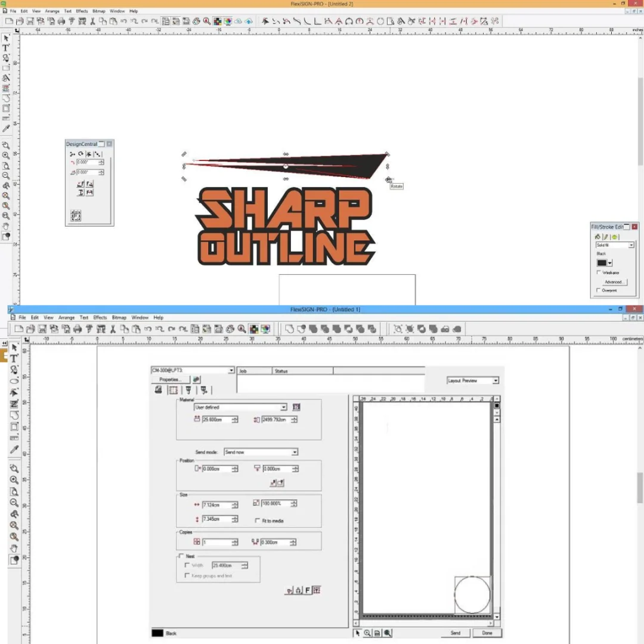Check the 'Nest' checkbox
The image size is (644, 644).
click(x=182, y=556)
